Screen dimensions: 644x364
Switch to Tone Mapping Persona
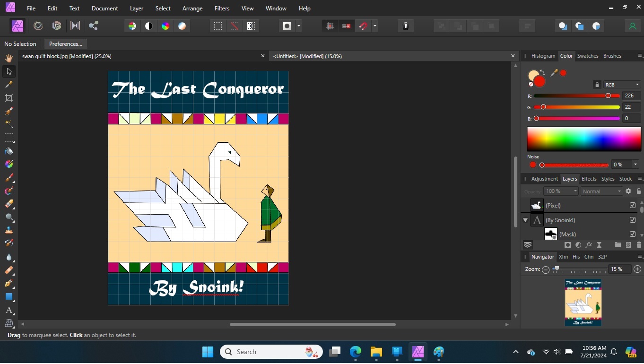pyautogui.click(x=75, y=26)
